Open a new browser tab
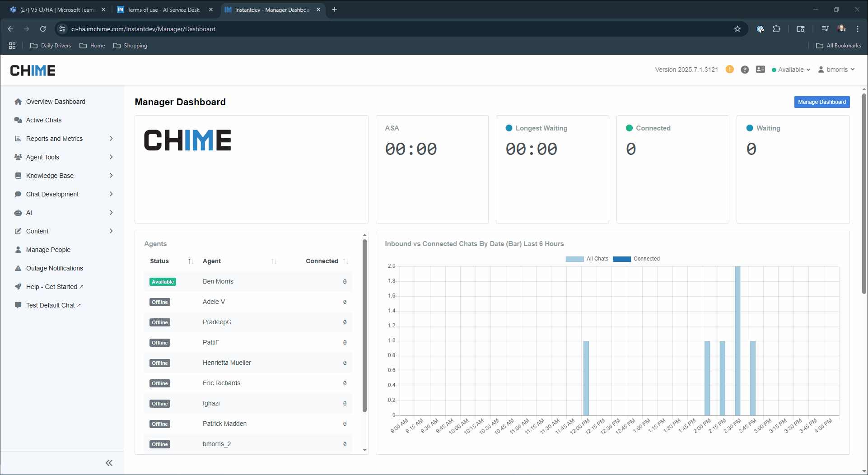 point(335,9)
